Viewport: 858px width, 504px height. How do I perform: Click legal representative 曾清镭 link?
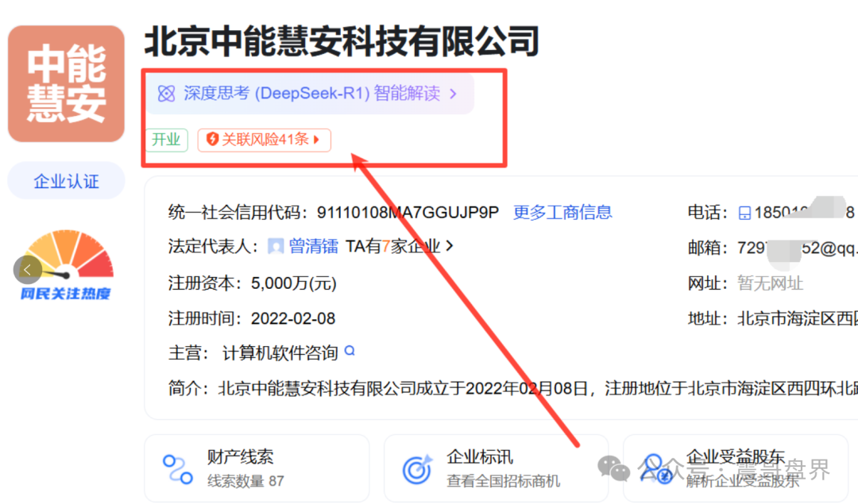click(314, 247)
